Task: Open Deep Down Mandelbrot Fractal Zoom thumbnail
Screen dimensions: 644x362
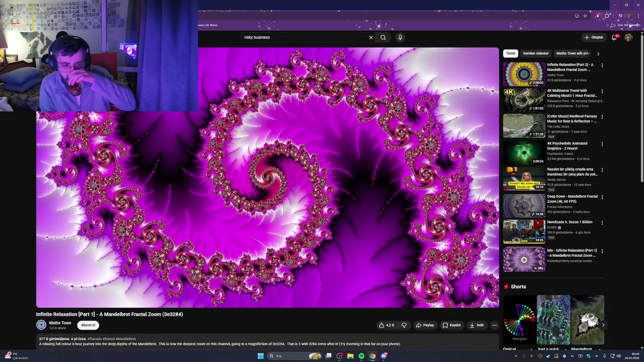Action: click(x=524, y=206)
